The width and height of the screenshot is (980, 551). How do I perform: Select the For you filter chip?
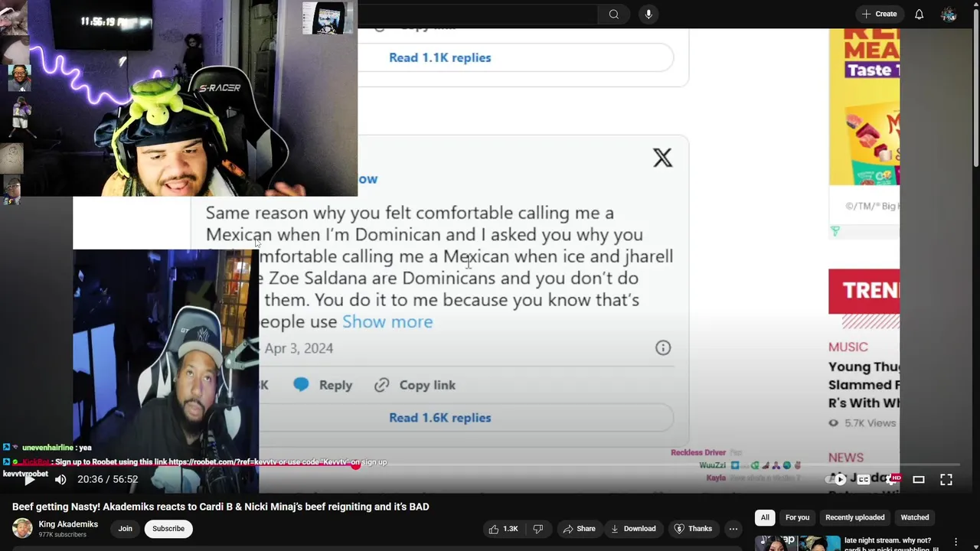[797, 518]
